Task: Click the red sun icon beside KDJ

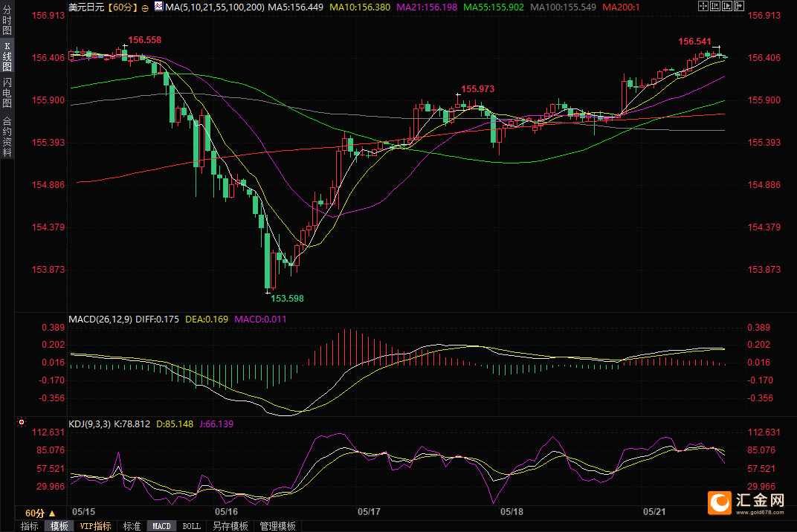Action: click(23, 423)
